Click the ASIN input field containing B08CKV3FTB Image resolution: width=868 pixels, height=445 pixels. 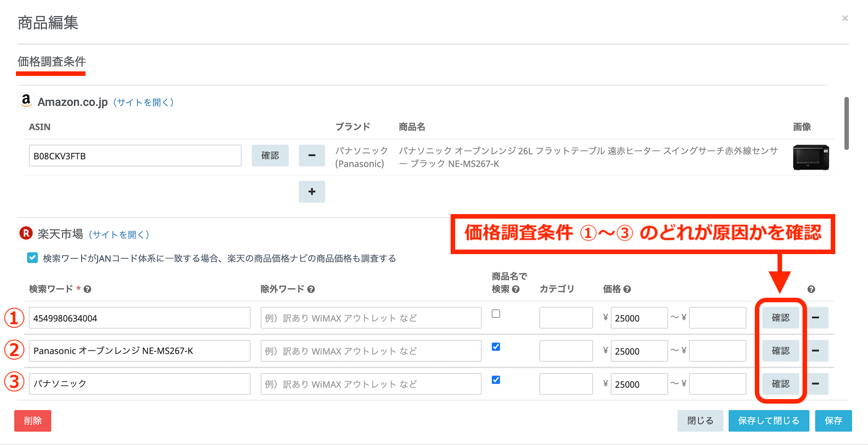135,156
